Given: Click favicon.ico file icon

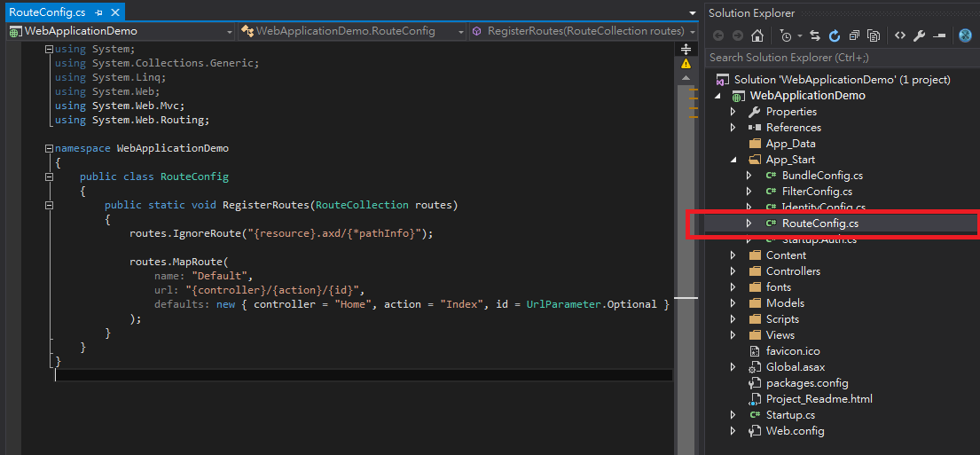Looking at the screenshot, I should click(755, 351).
